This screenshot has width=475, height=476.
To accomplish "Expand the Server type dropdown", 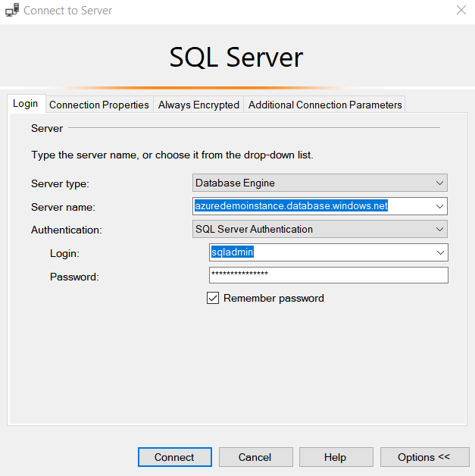I will pyautogui.click(x=439, y=183).
